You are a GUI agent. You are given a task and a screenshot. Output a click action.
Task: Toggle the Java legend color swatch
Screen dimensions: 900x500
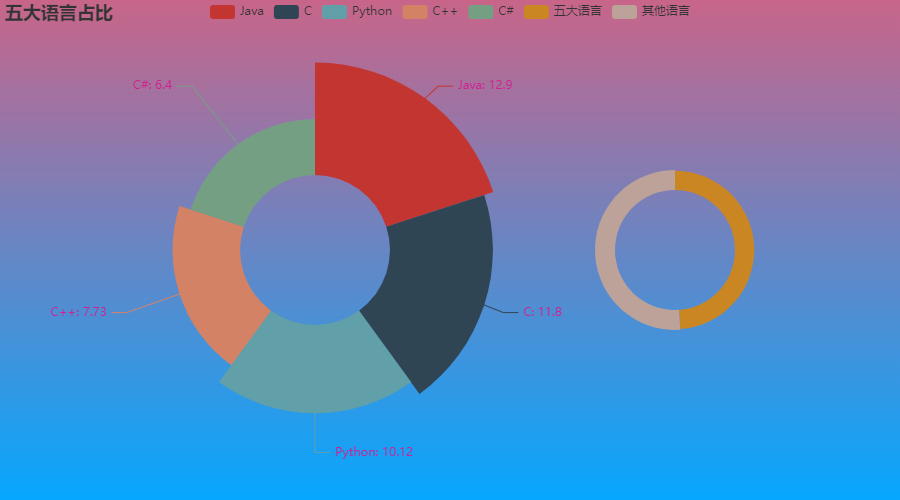[x=222, y=11]
